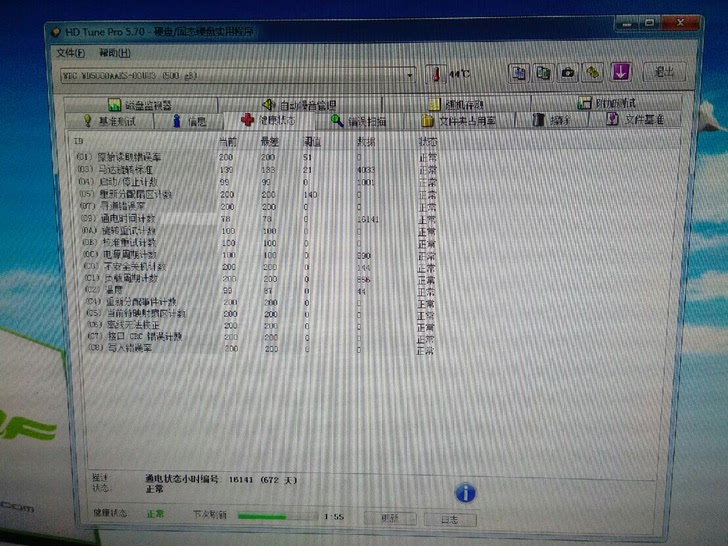Click the blue info icon on 信息 tab
Screen dimensions: 728x546
(x=176, y=121)
